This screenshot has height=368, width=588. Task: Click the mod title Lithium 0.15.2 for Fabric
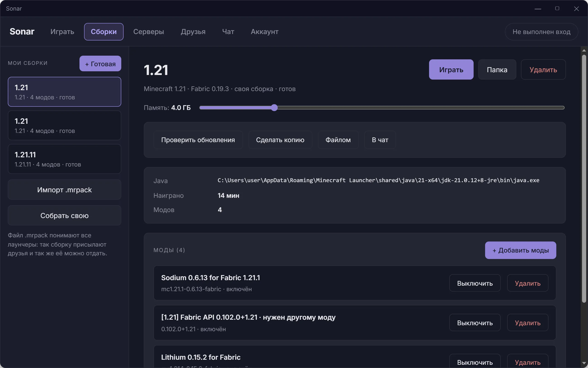coord(201,357)
